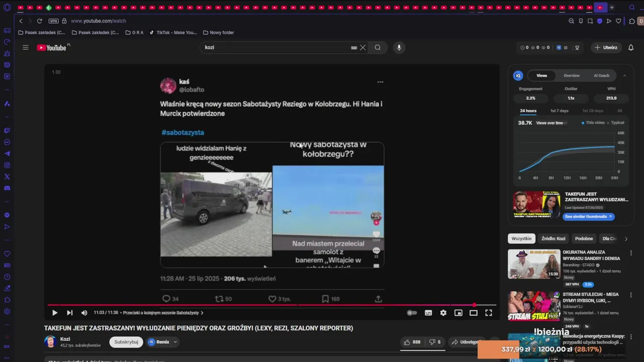Open YouTube notifications bell

tap(631, 47)
